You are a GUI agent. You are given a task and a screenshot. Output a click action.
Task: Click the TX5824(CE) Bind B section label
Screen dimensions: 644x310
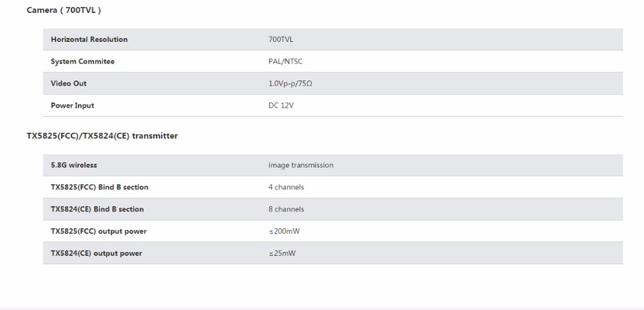[x=97, y=209]
